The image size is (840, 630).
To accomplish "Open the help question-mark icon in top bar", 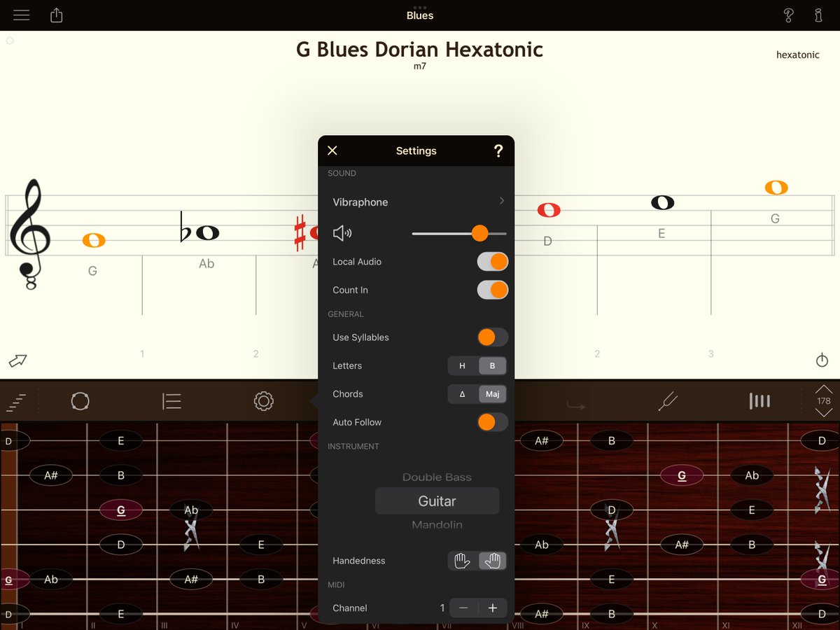I will tap(789, 15).
